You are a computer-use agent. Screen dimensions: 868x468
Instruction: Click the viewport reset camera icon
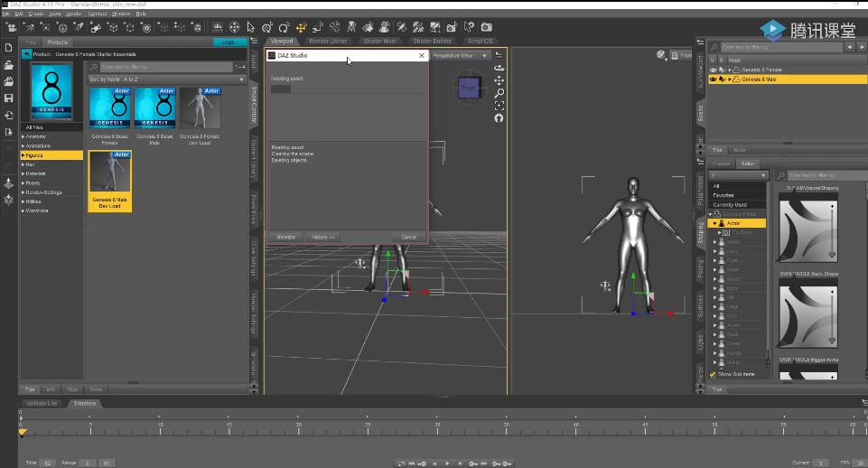click(x=499, y=118)
